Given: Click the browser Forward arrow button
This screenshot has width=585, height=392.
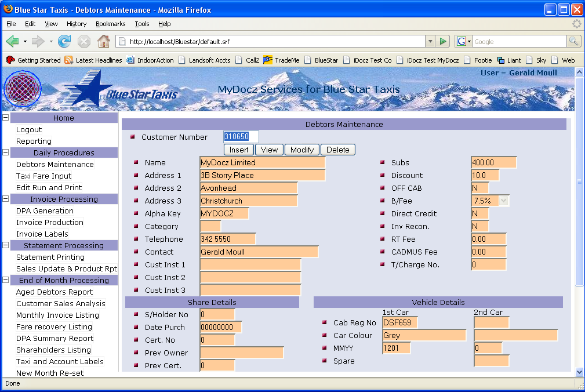Looking at the screenshot, I should (x=38, y=41).
